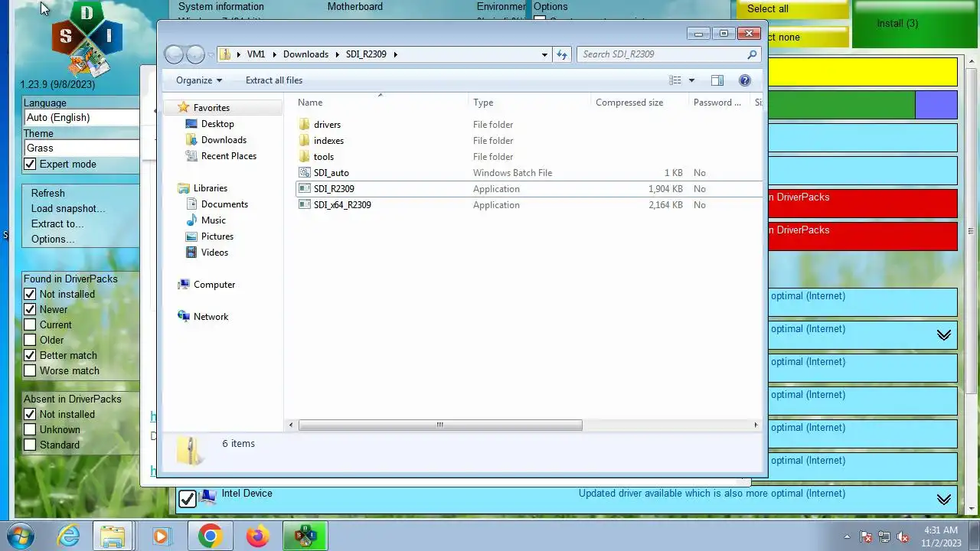Select the SDI_auto batch file icon
Screen dimensions: 980x551
coord(304,173)
